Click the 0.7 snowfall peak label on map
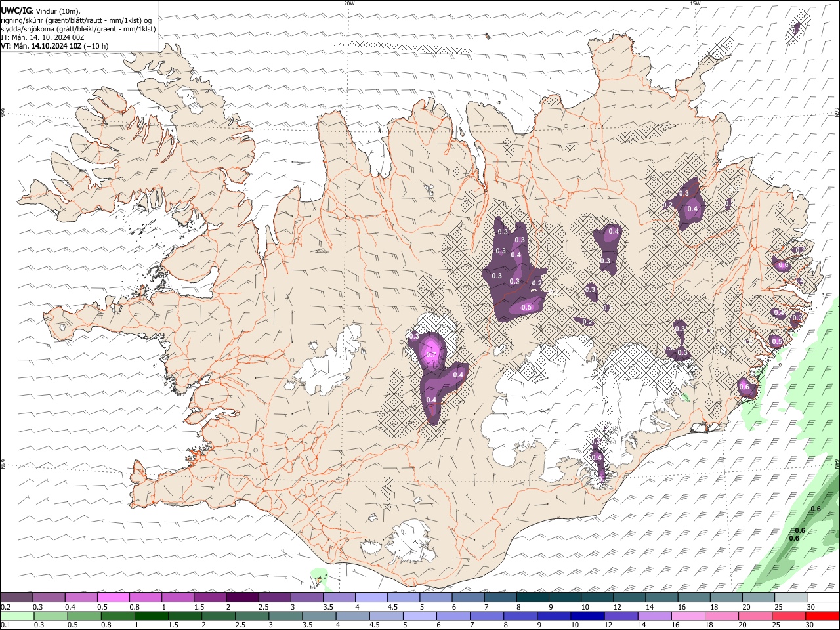 click(431, 354)
